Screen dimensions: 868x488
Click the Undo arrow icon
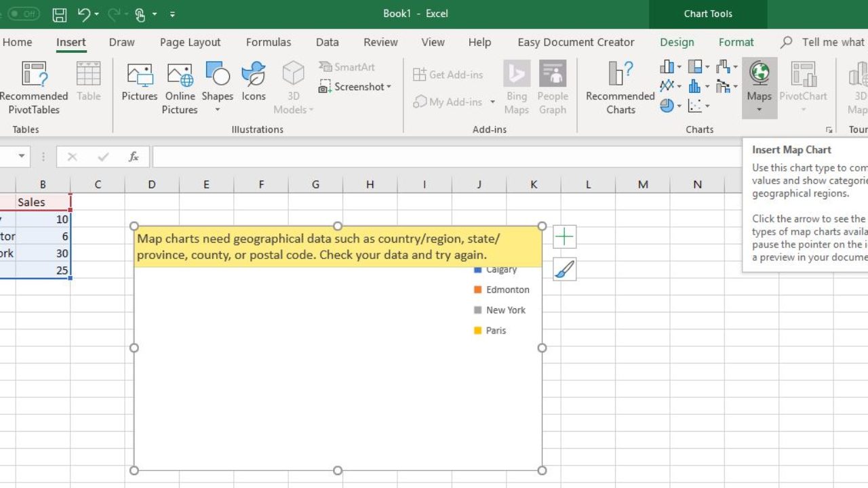tap(84, 14)
